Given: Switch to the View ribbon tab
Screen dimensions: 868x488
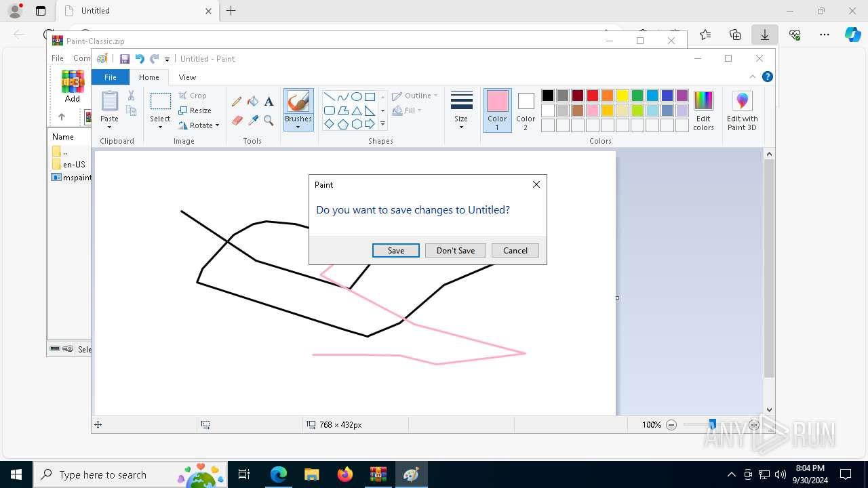Looking at the screenshot, I should pyautogui.click(x=187, y=77).
